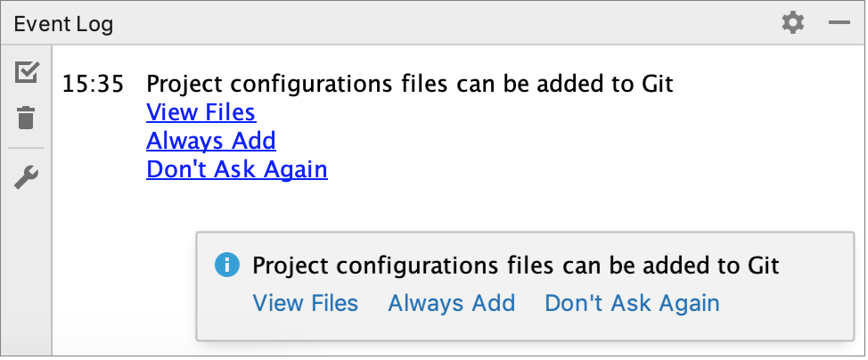
Task: Open underlined View Files link in log
Action: click(x=201, y=112)
